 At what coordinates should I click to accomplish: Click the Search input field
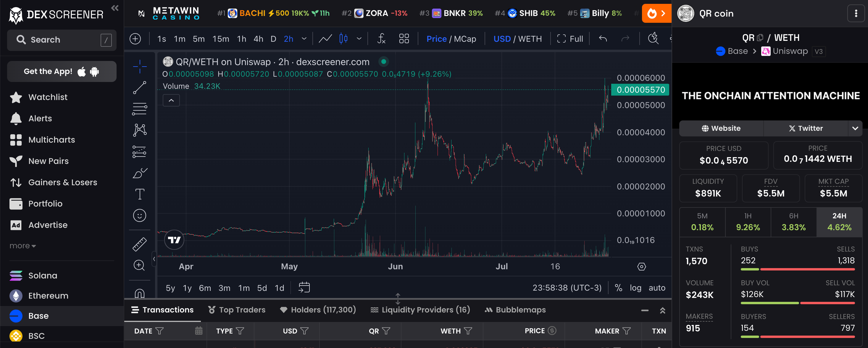click(62, 40)
